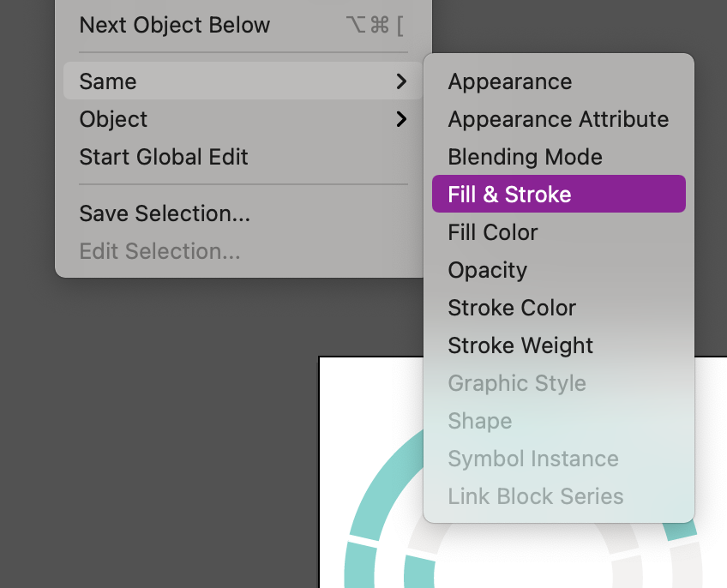Choose Next Object Below menu item
Image resolution: width=727 pixels, height=588 pixels.
click(175, 25)
